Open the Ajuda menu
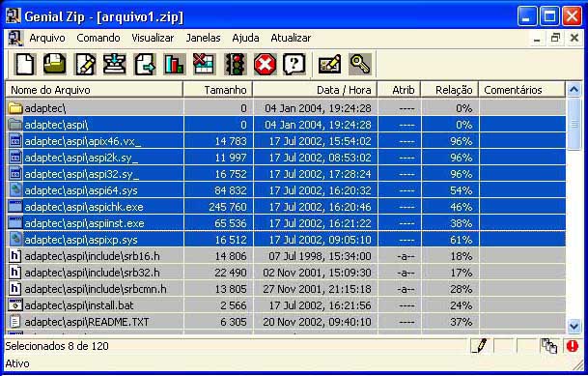This screenshot has width=588, height=376. point(245,38)
